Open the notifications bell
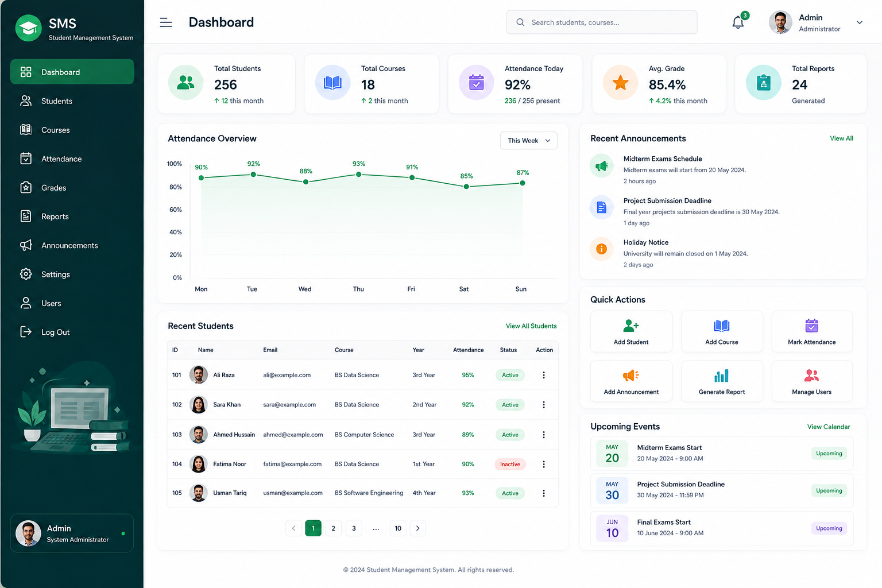Viewport: 882px width, 588px height. tap(738, 22)
